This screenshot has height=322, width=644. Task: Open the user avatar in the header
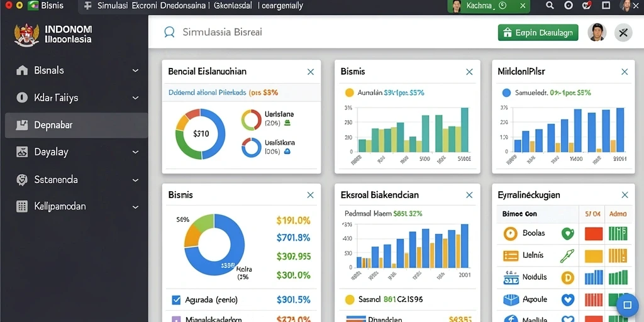coord(597,32)
